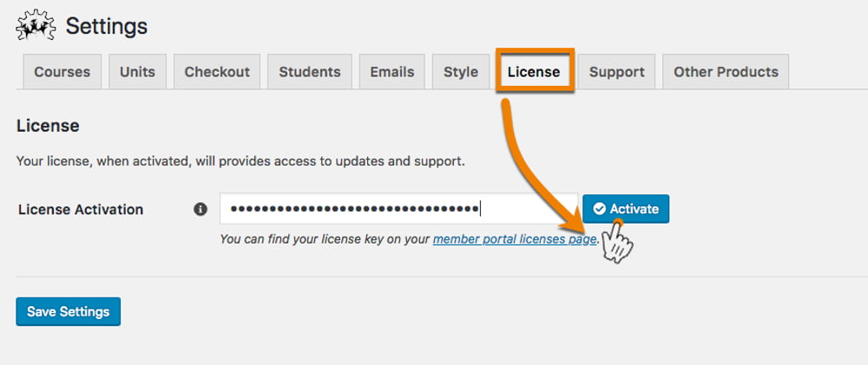868x365 pixels.
Task: Switch to the Style tab
Action: coord(461,72)
